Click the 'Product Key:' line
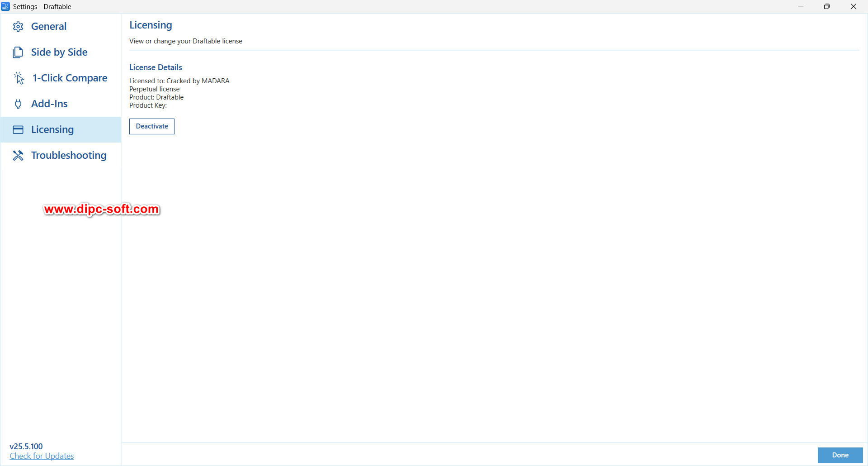 pyautogui.click(x=148, y=105)
